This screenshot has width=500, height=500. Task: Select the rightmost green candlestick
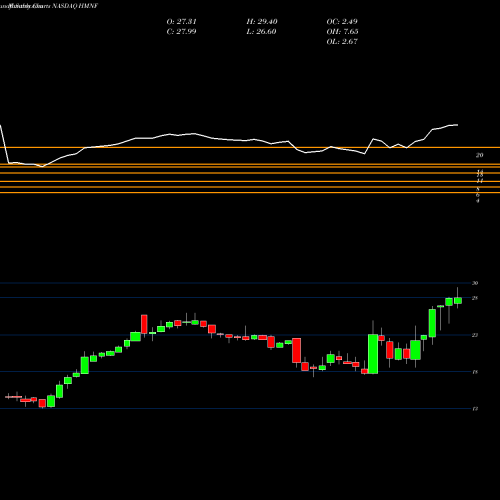[458, 300]
